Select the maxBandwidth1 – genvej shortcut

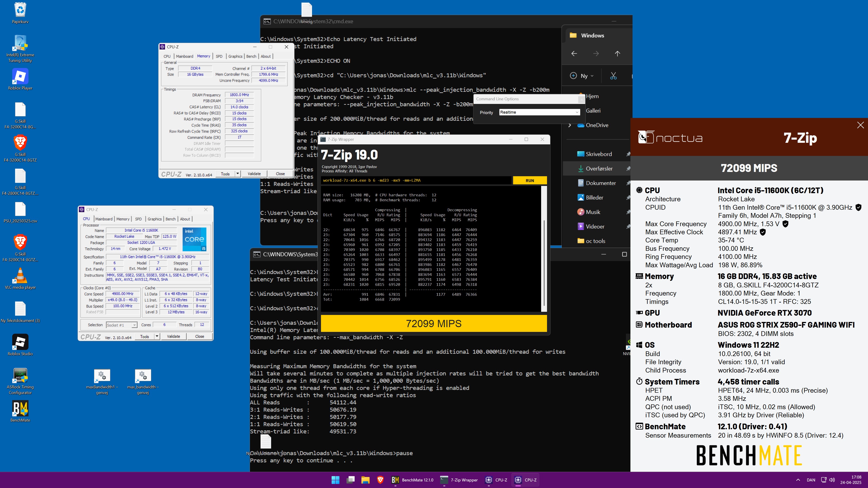(102, 382)
